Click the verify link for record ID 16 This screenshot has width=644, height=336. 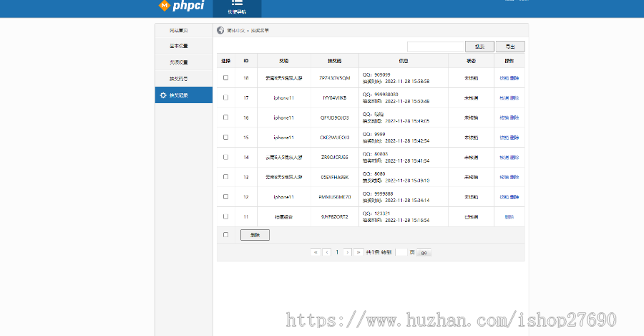(504, 117)
